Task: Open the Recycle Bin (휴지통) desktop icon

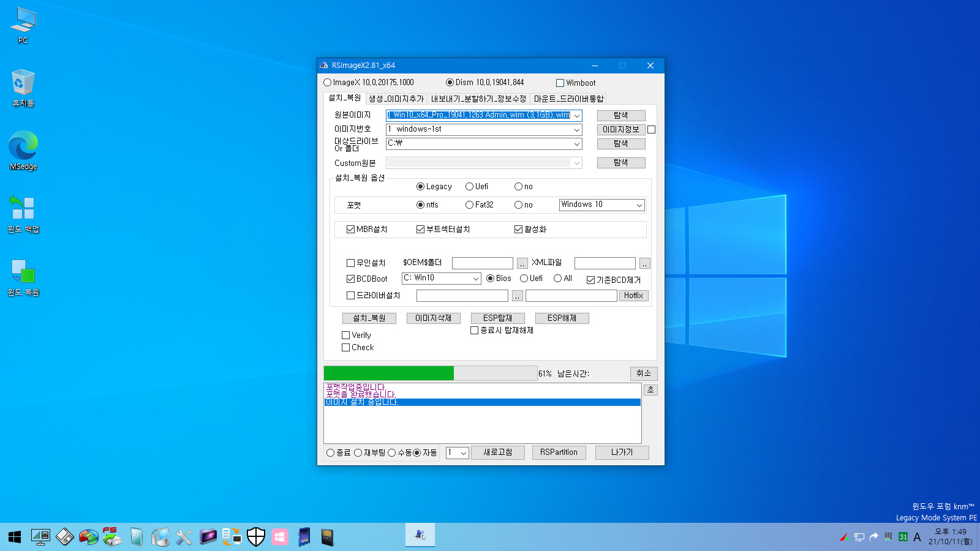Action: click(x=23, y=88)
